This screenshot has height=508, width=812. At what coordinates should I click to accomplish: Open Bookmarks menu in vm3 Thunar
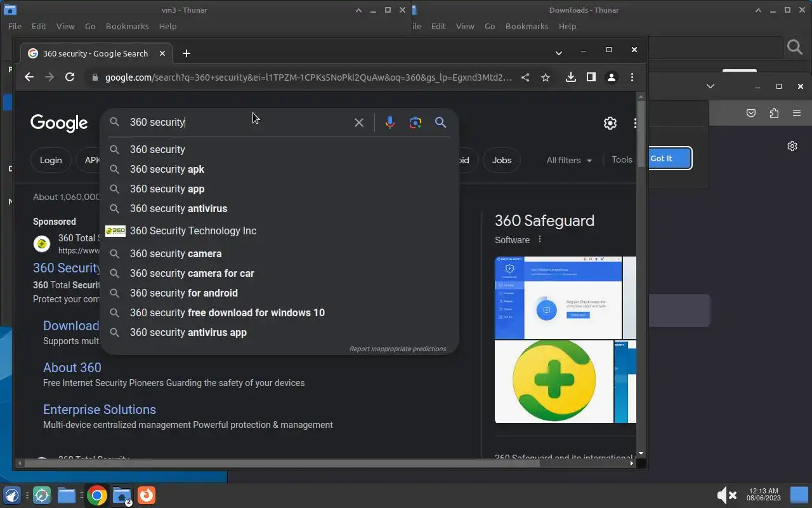click(x=127, y=26)
